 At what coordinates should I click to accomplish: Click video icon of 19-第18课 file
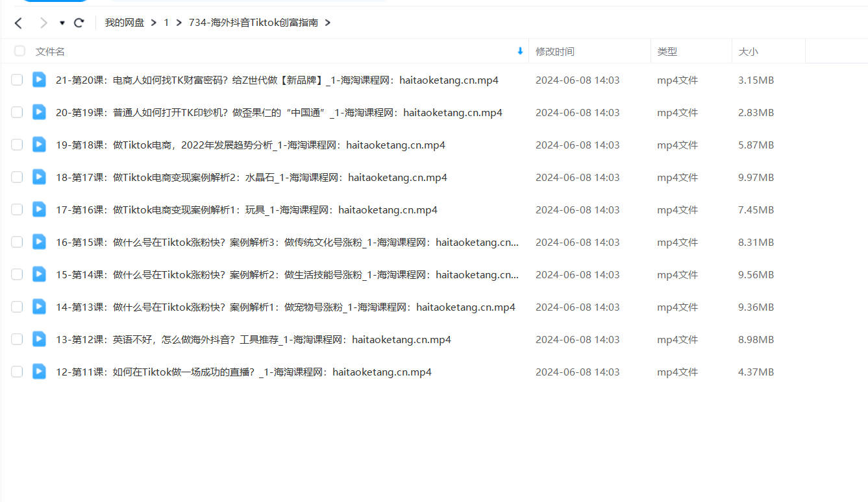(39, 144)
